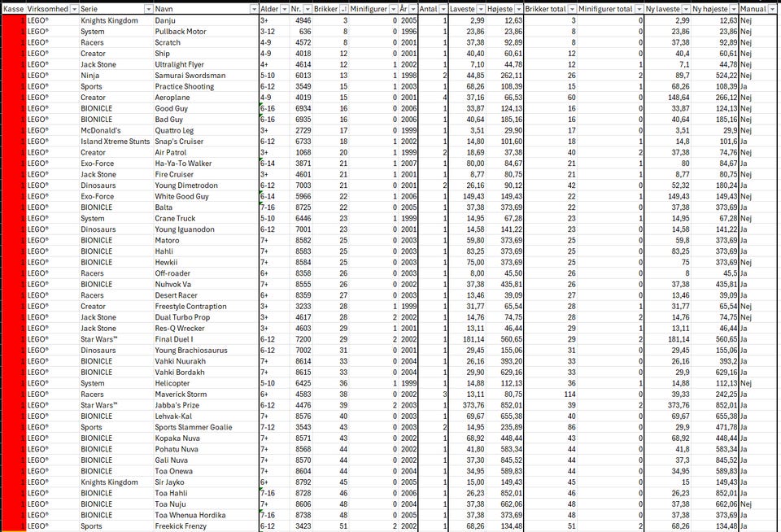Select the McDonald's series cell

pyautogui.click(x=116, y=130)
